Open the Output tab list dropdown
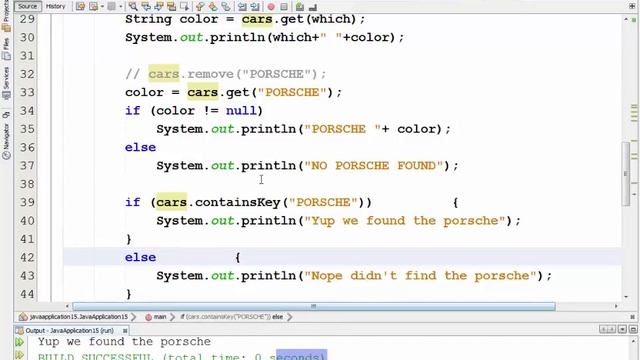This screenshot has height=360, width=640. pyautogui.click(x=622, y=329)
